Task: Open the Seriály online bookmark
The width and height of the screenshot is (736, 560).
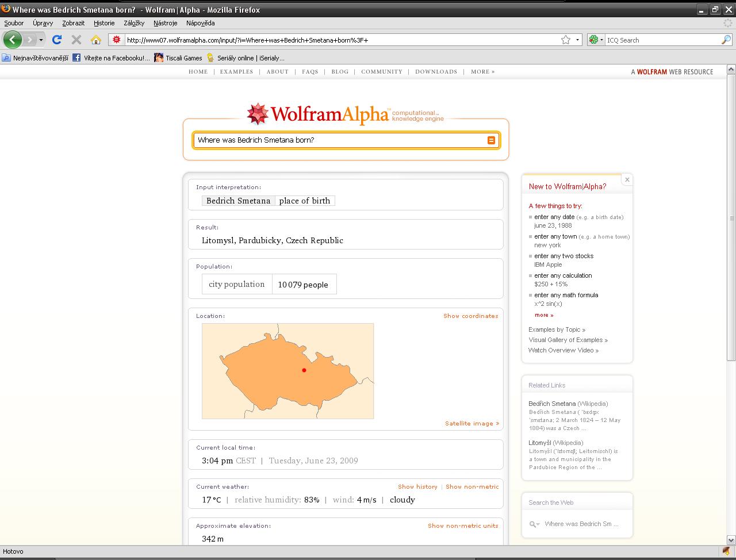Action: tap(246, 57)
